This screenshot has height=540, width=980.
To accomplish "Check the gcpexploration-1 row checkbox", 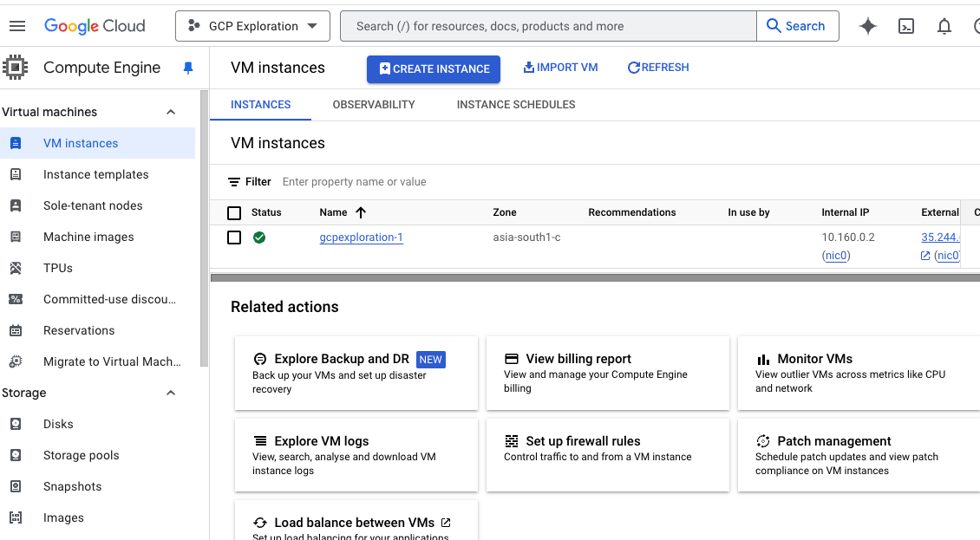I will 234,237.
